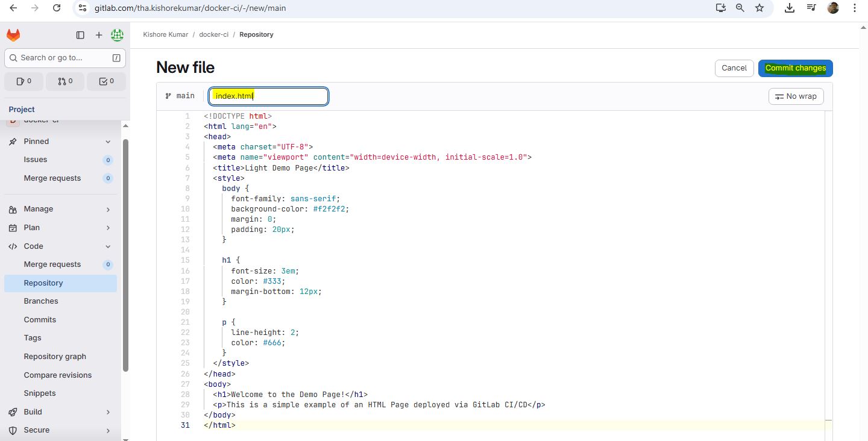Click the Commit changes button
The width and height of the screenshot is (868, 441).
pyautogui.click(x=795, y=68)
